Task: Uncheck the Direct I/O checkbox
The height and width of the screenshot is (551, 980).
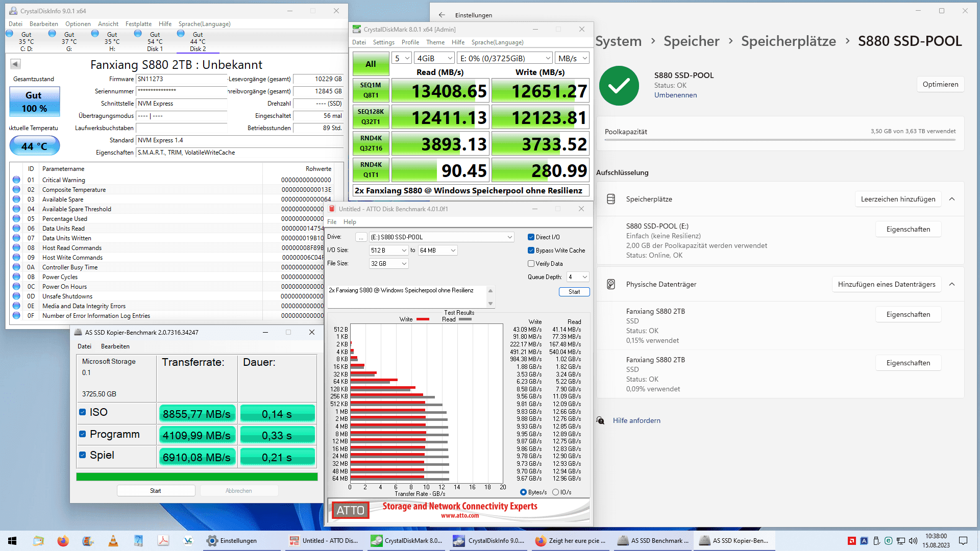Action: point(531,237)
